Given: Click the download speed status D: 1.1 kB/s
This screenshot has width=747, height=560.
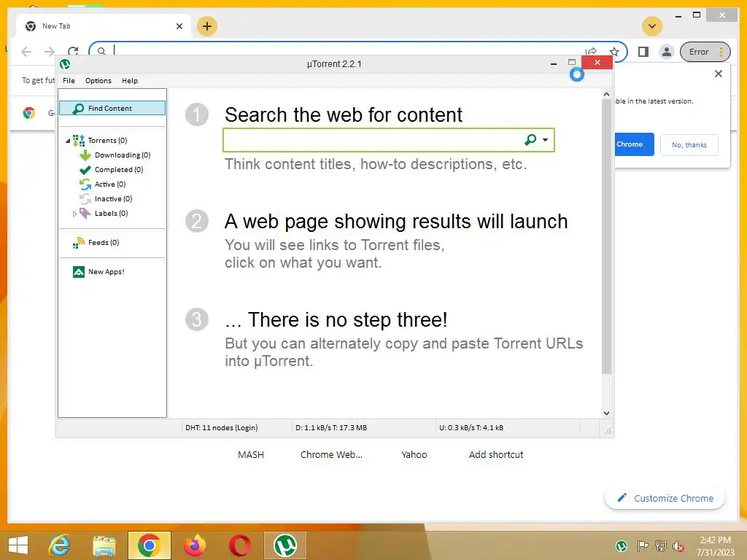Looking at the screenshot, I should pos(331,427).
